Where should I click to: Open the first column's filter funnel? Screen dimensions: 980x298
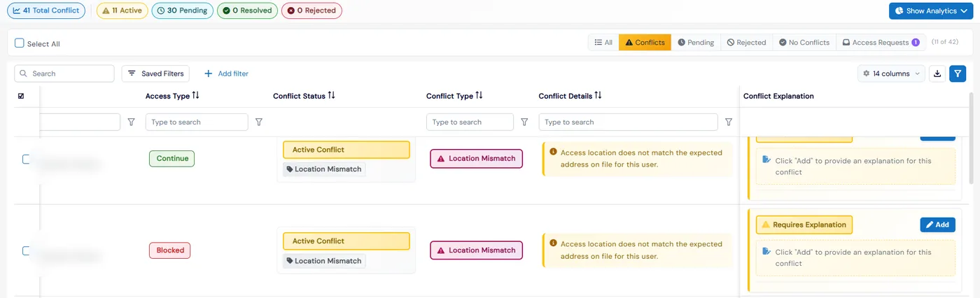[131, 122]
